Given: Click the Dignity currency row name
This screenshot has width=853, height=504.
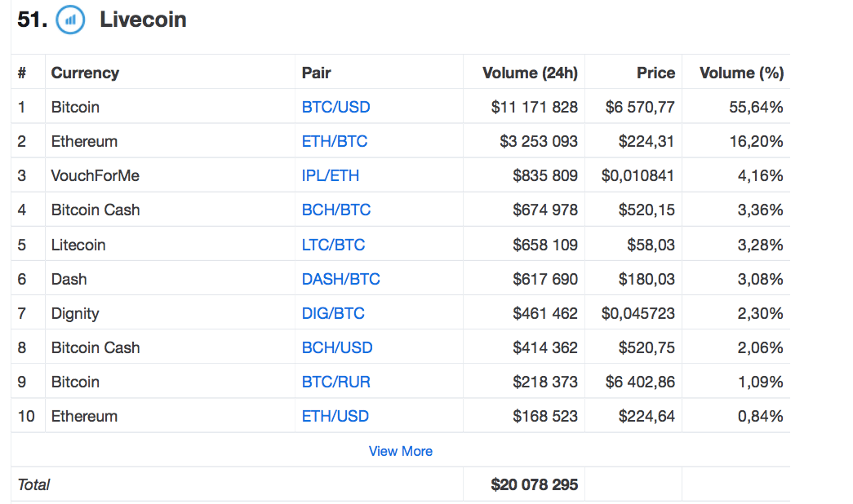Looking at the screenshot, I should [75, 313].
